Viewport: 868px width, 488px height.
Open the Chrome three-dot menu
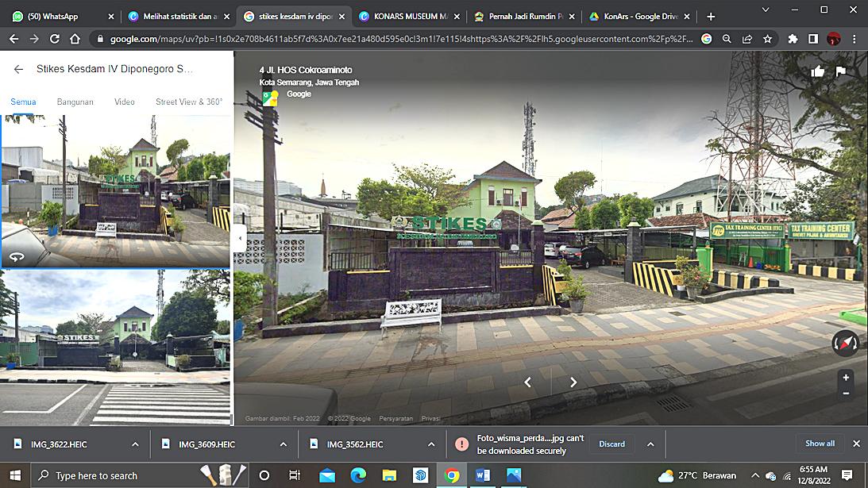pos(854,39)
